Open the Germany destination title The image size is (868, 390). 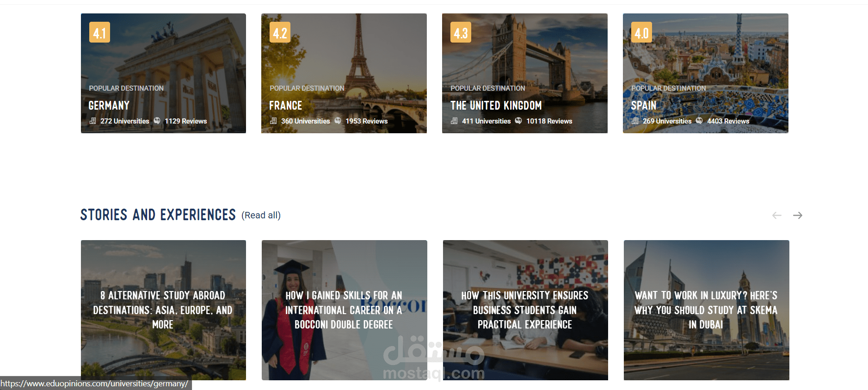[x=109, y=105]
